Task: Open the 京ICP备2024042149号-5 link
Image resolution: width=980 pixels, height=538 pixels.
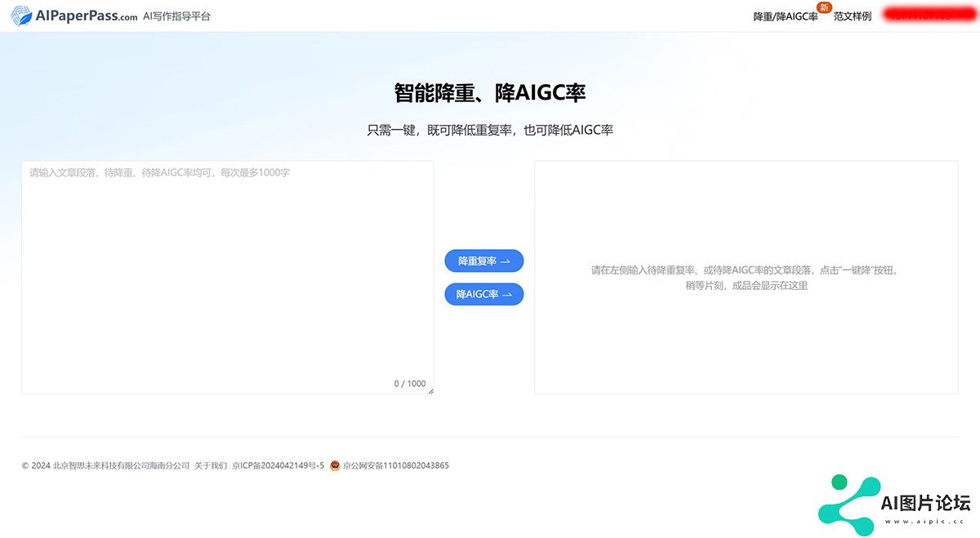Action: tap(278, 466)
